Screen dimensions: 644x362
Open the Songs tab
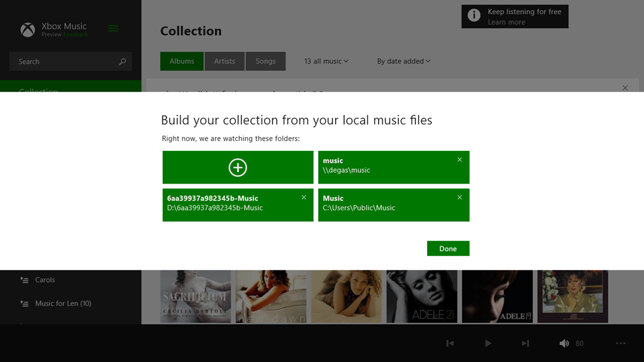point(265,61)
